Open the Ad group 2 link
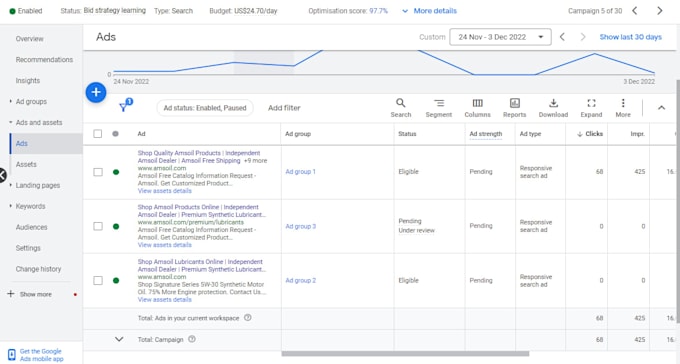 pyautogui.click(x=301, y=280)
